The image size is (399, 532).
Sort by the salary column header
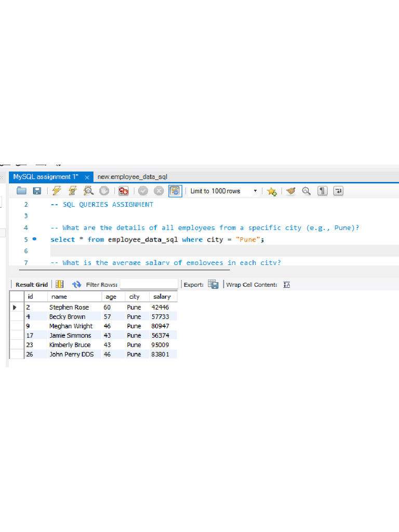click(163, 297)
